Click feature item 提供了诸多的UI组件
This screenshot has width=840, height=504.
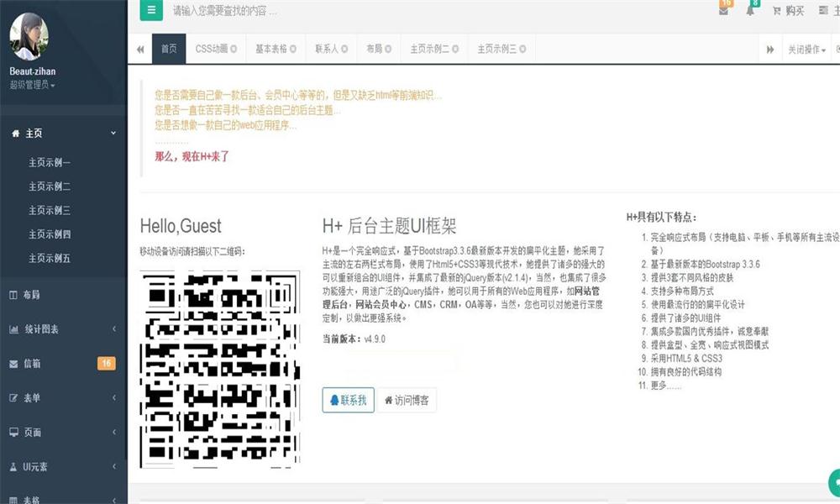click(x=685, y=318)
